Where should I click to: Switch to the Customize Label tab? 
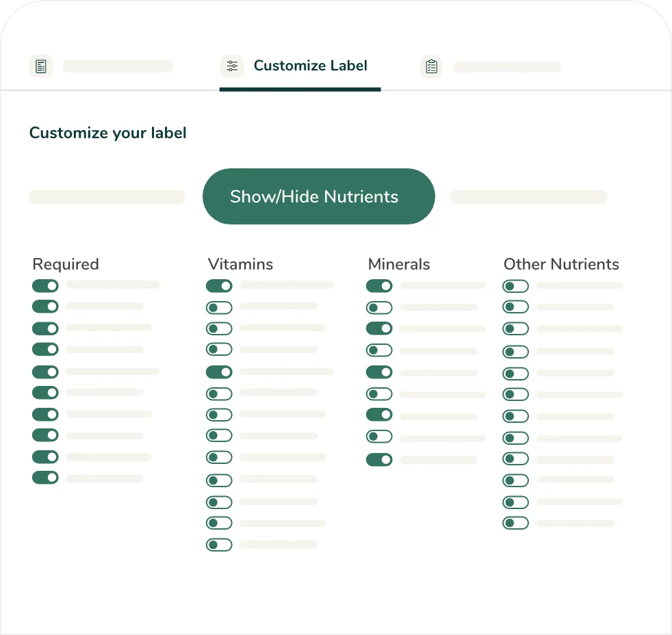(310, 66)
